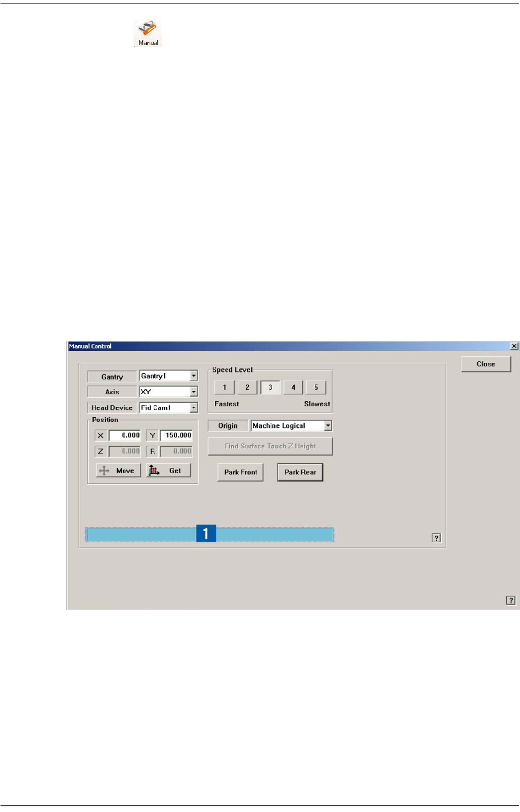Open the Head Device Fid Cam1 dropdown

(x=194, y=408)
